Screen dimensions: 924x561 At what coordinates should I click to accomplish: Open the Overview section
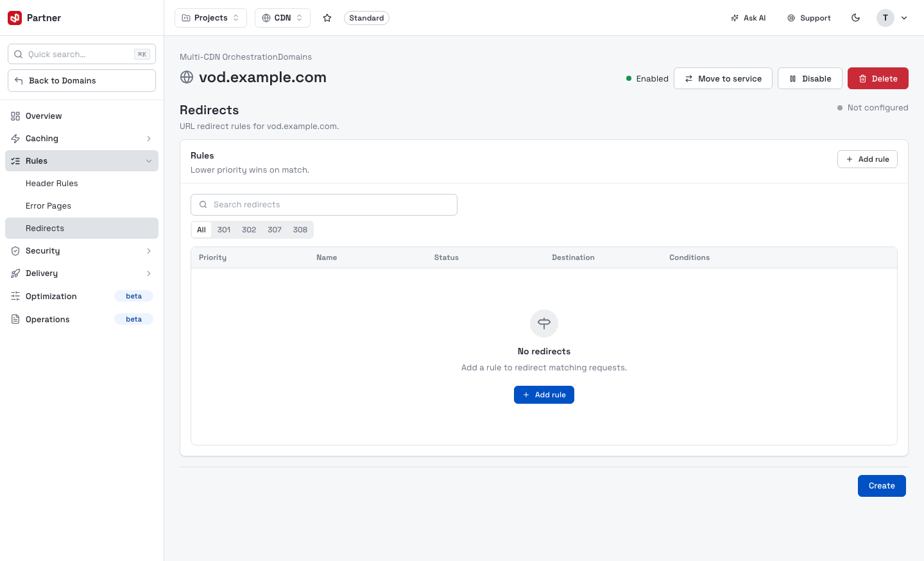pos(81,116)
